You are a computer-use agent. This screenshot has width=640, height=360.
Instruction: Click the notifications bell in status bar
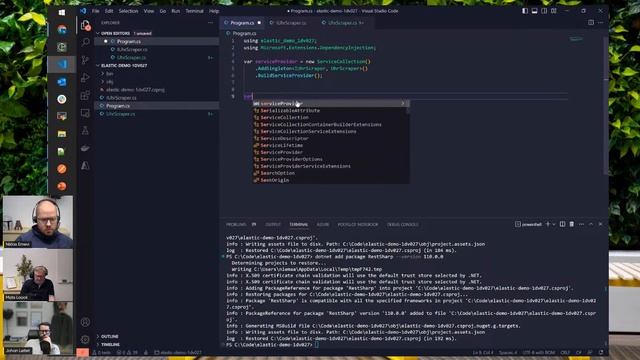[601, 352]
